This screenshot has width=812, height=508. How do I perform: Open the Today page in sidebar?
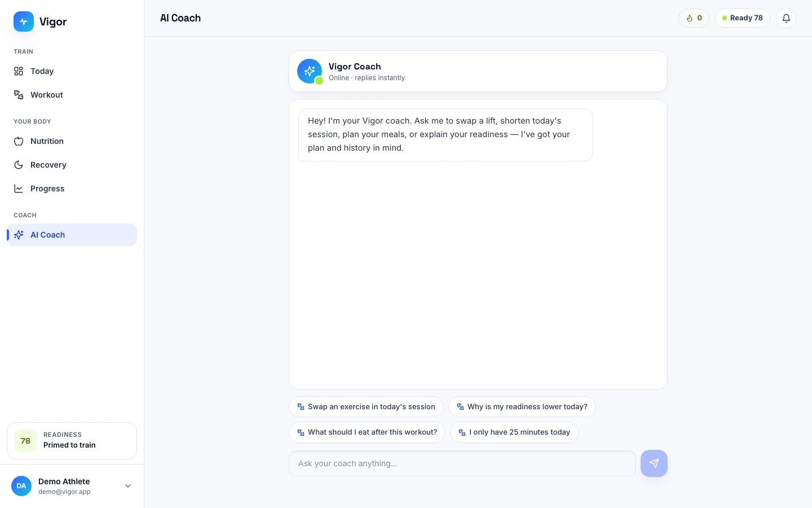72,71
